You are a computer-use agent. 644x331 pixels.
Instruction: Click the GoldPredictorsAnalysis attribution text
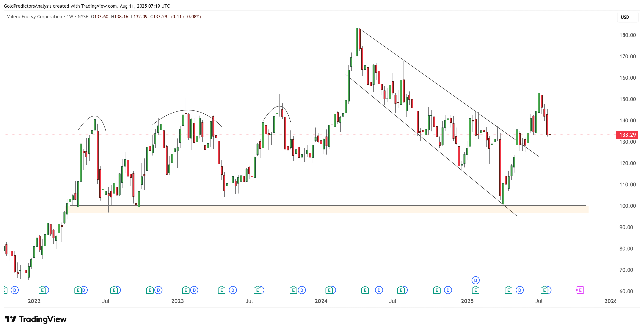click(87, 6)
